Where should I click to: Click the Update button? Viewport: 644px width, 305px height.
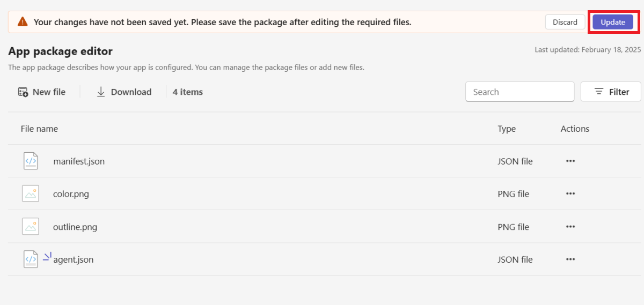(x=613, y=22)
